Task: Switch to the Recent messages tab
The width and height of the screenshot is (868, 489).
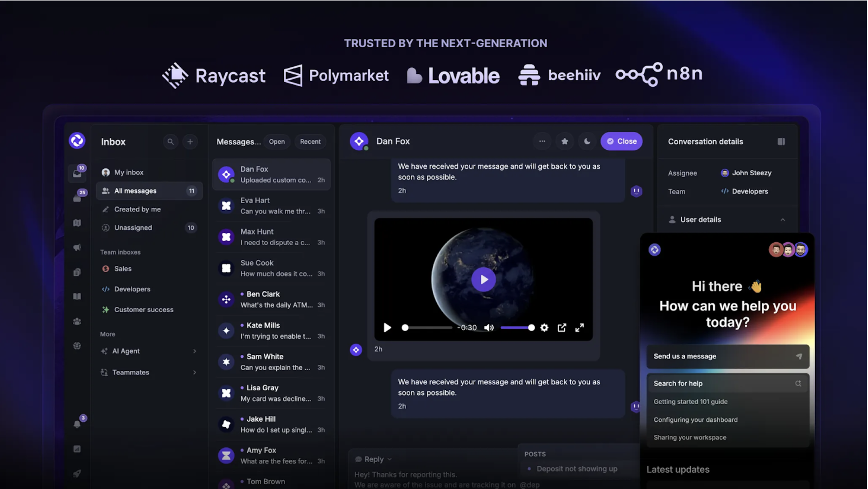Action: click(310, 142)
